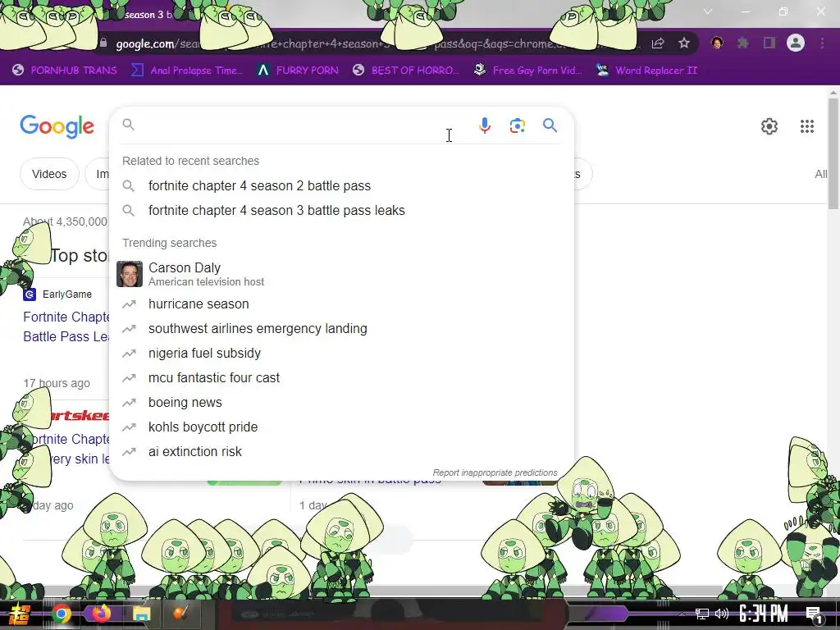Open the notification center icon
The height and width of the screenshot is (630, 840).
(814, 614)
